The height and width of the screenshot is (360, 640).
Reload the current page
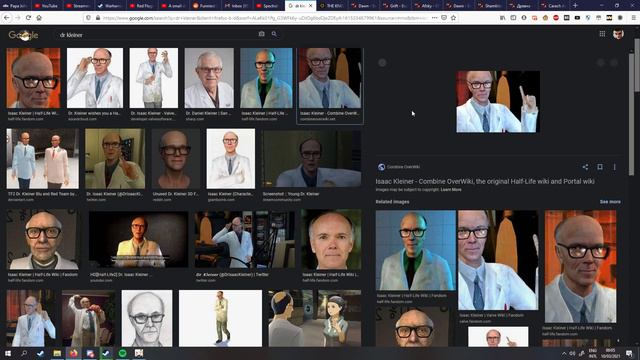(28, 18)
